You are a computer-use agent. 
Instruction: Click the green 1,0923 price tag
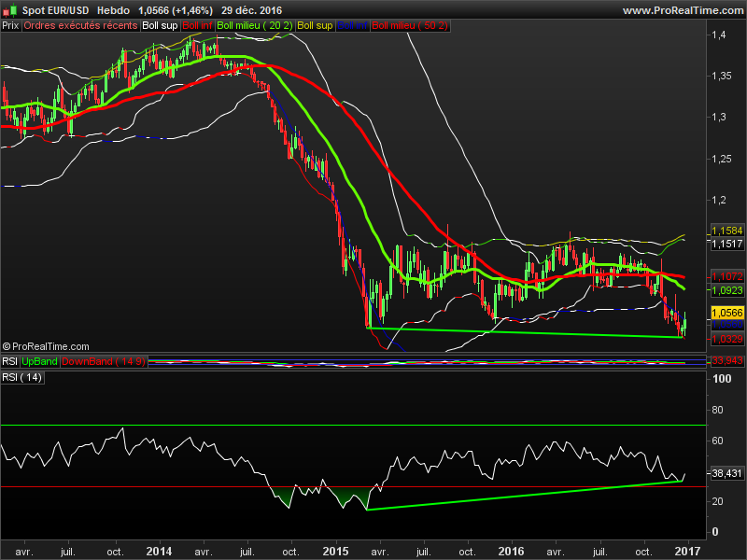pyautogui.click(x=727, y=290)
